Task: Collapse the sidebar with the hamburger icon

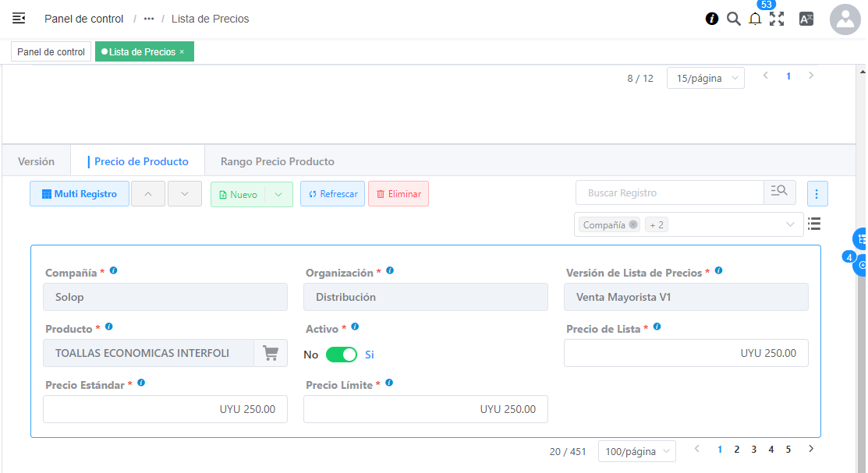Action: [x=19, y=18]
